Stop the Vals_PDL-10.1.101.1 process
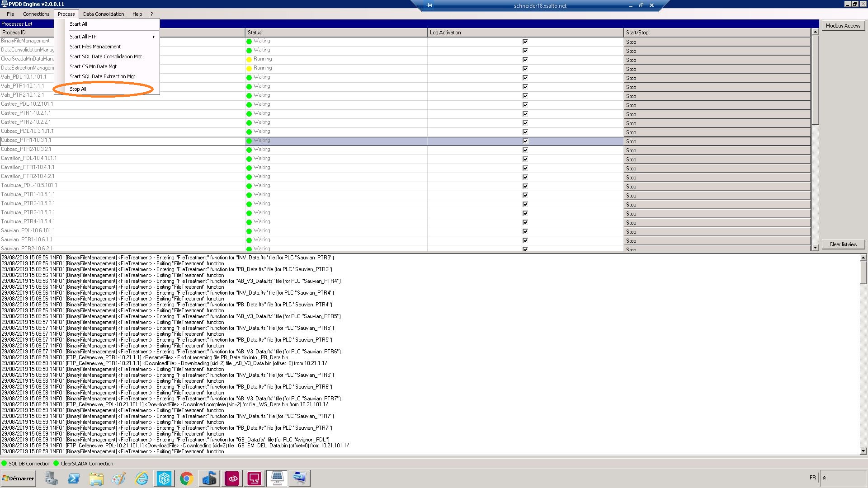Screen dimensions: 868x488 717,78
